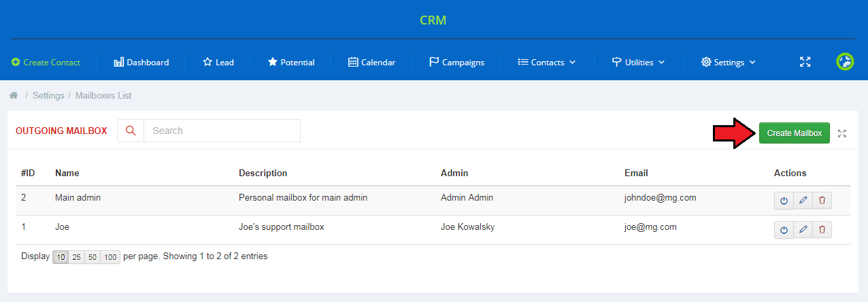
Task: Sort the table by #ID column
Action: [x=28, y=173]
